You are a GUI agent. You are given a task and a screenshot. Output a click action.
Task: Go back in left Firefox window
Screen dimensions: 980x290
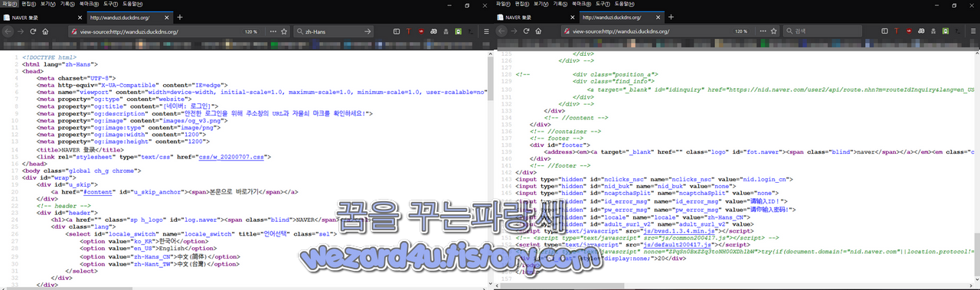pos(8,31)
